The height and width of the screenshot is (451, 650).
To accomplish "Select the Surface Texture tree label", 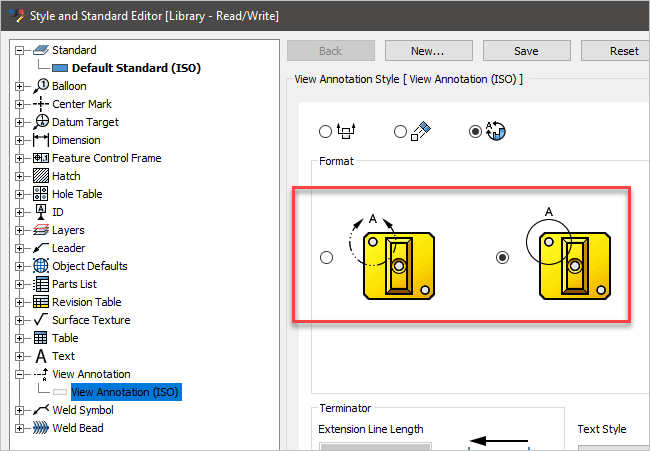I will tap(91, 320).
